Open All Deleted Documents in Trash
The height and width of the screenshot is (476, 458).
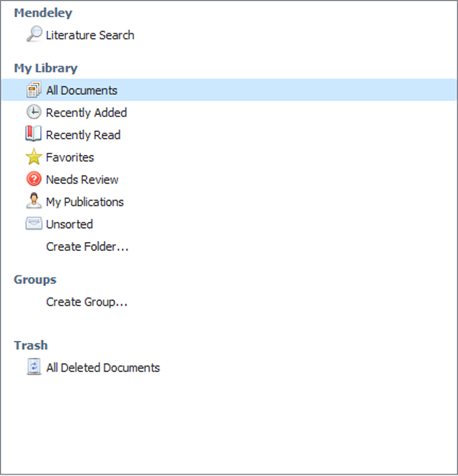coord(103,368)
